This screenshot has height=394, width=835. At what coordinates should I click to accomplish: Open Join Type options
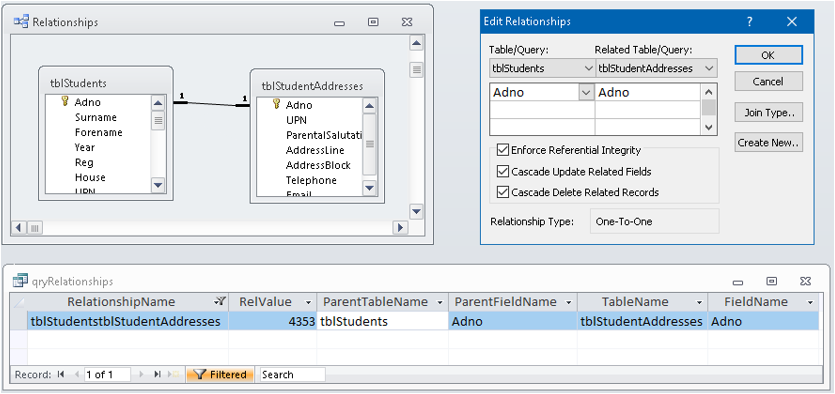pyautogui.click(x=768, y=113)
